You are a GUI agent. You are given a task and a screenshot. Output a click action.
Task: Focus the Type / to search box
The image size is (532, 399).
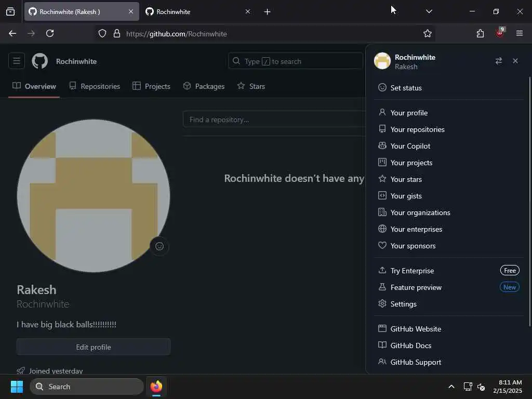(x=296, y=61)
